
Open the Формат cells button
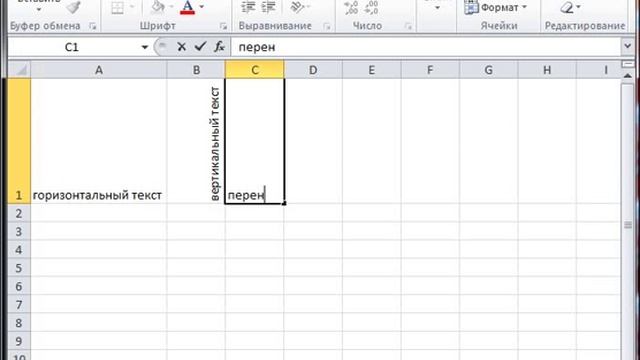tap(495, 7)
